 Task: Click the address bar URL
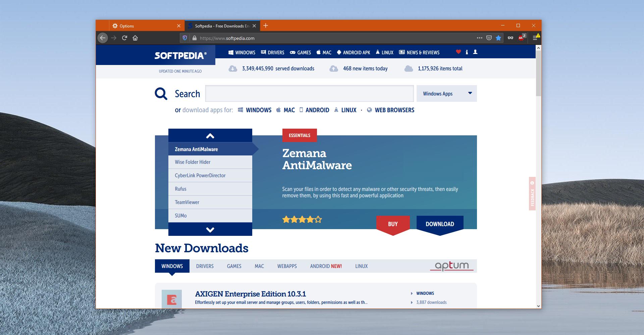tap(227, 38)
